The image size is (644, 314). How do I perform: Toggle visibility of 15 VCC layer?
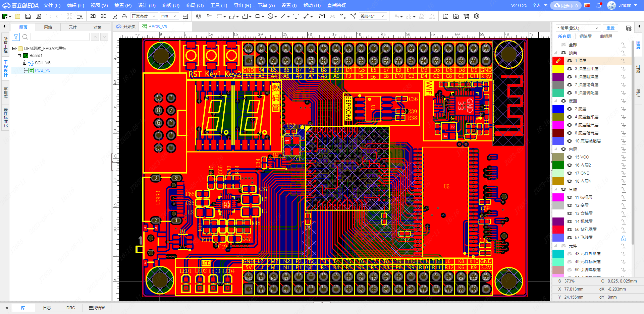pyautogui.click(x=570, y=157)
